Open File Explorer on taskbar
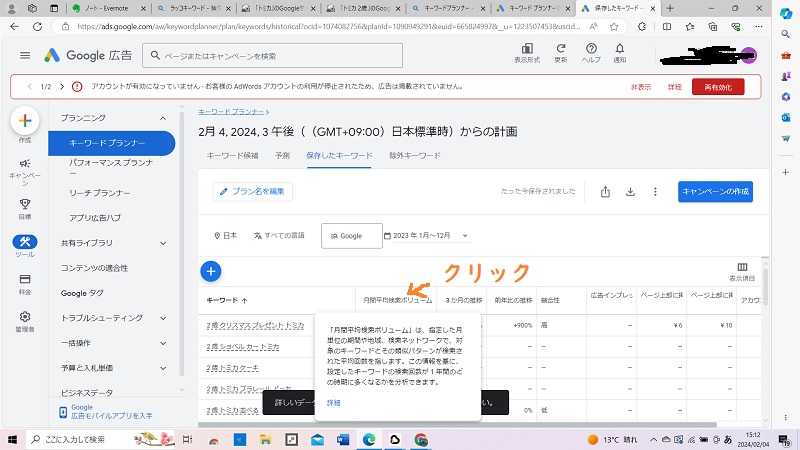The image size is (800, 450). (x=265, y=439)
